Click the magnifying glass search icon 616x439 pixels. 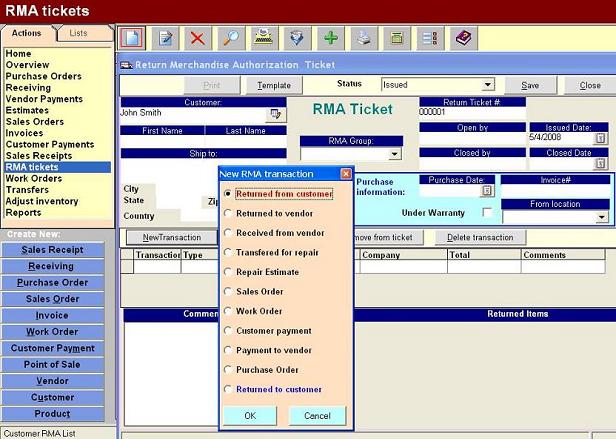point(231,38)
